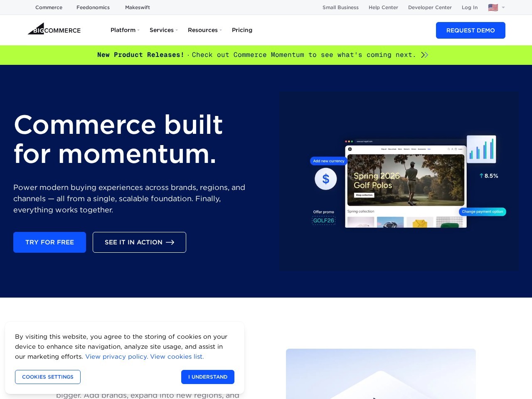Click the Add new currency tag

[x=329, y=161]
